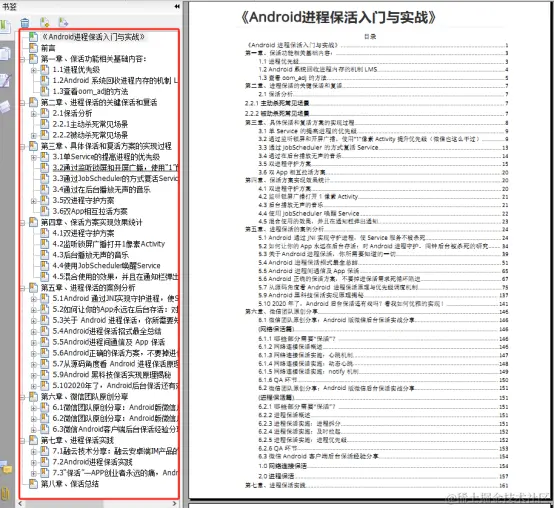
Task: Click green bookmark icon of 《Android进程保活入门与实战》
Action: click(x=33, y=37)
